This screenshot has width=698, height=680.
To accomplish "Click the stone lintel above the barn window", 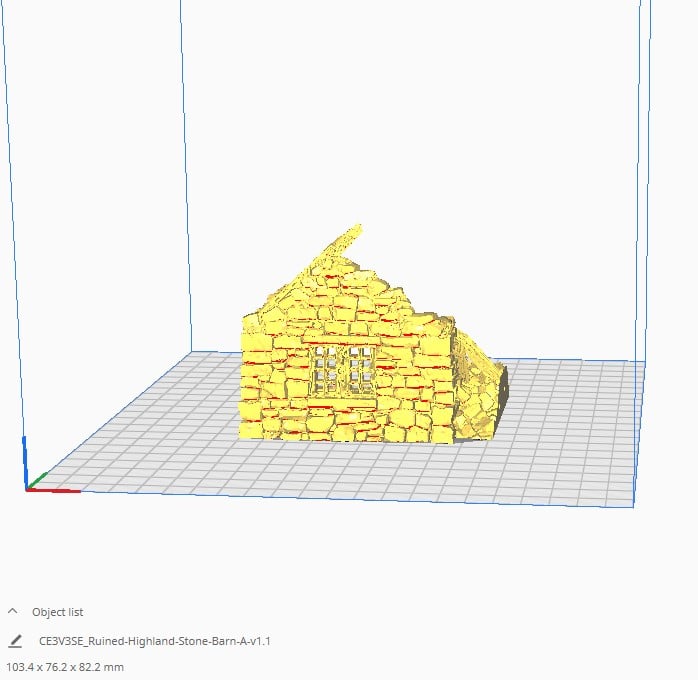I will [x=343, y=341].
